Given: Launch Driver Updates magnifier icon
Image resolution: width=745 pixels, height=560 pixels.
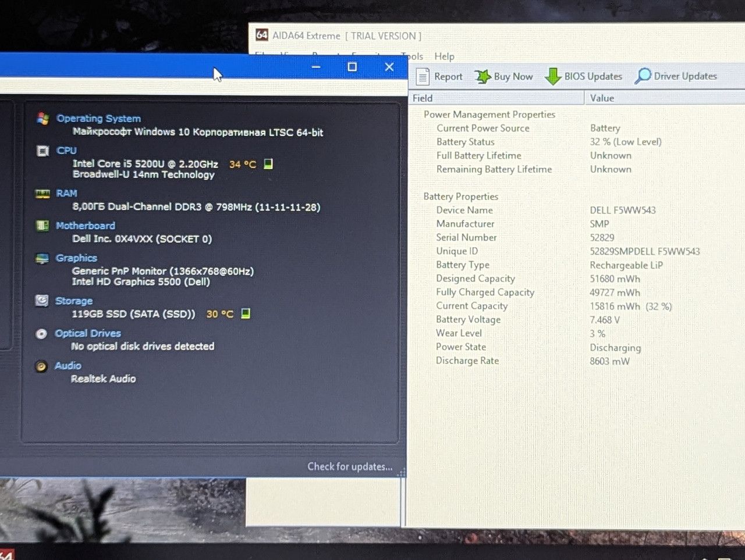Looking at the screenshot, I should click(643, 76).
